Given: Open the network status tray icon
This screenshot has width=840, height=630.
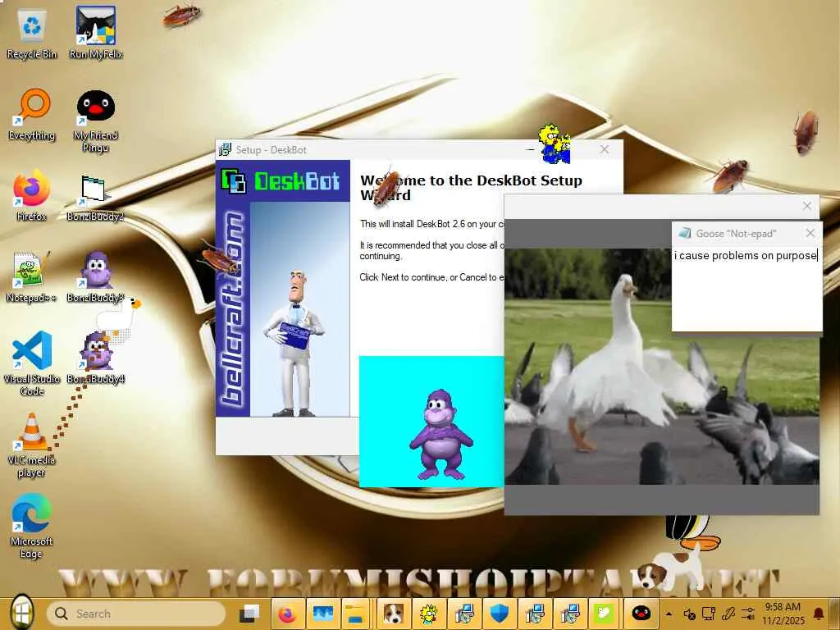Looking at the screenshot, I should 709,614.
